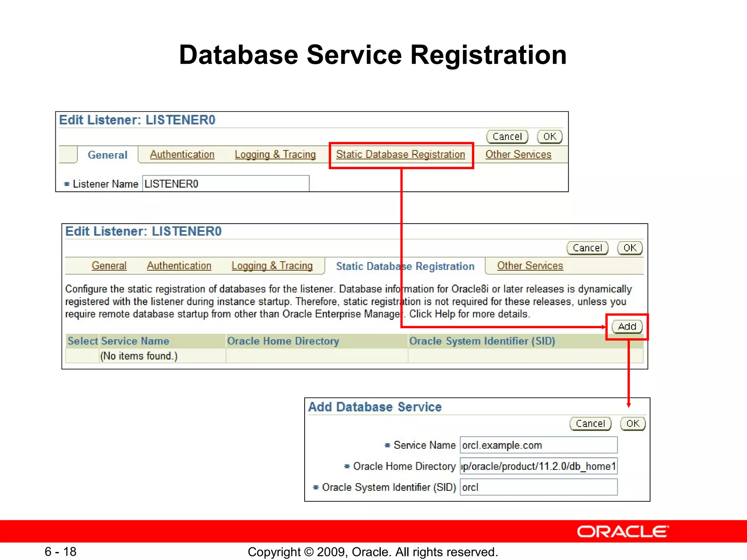Viewport: 747px width, 560px height.
Task: Open Logging & Tracing tab in the middle panel
Action: 272,266
